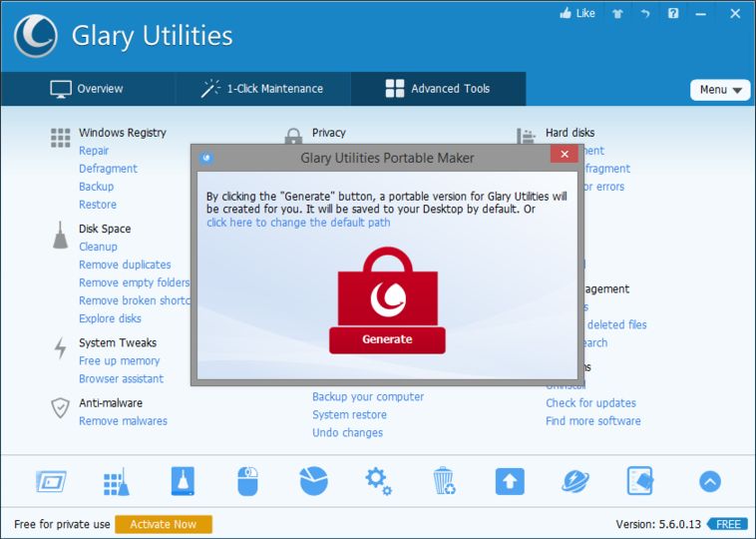Open the Windows Registry Restore link

click(98, 204)
